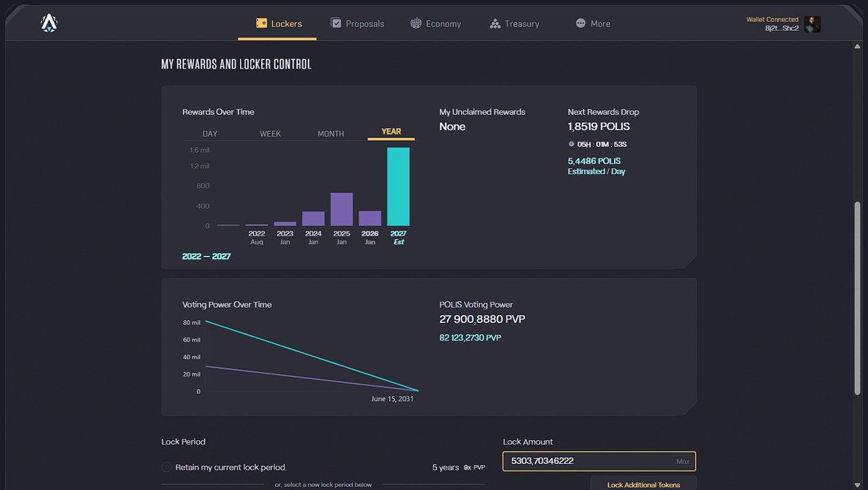Click the 2022 — 2027 range label

pyautogui.click(x=206, y=257)
